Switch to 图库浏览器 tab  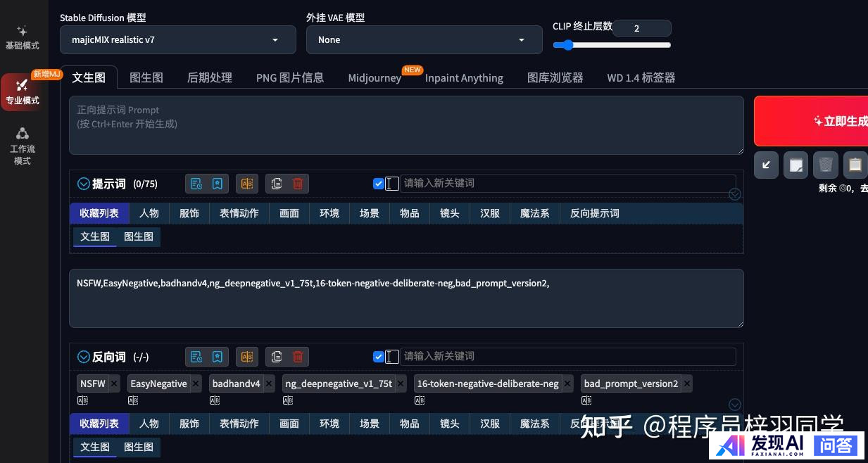[555, 77]
